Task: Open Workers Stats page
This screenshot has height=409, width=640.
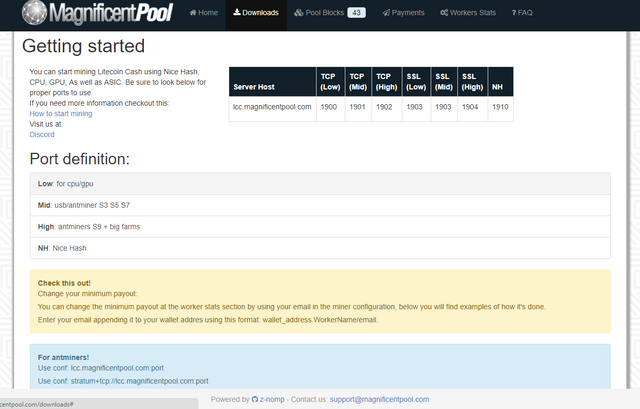Action: pyautogui.click(x=468, y=13)
